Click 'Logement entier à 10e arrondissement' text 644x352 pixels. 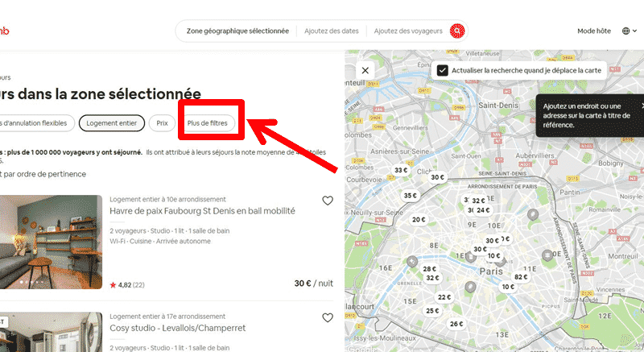(x=167, y=199)
